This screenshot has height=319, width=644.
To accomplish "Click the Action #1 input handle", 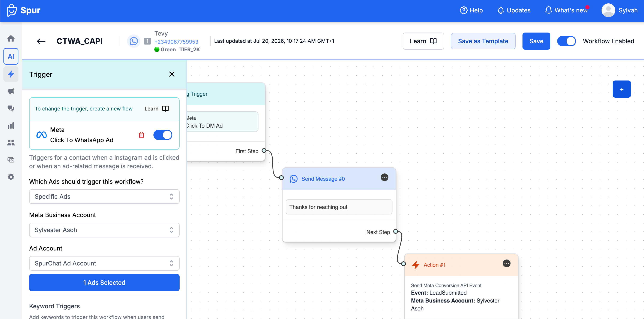I will pos(404,264).
